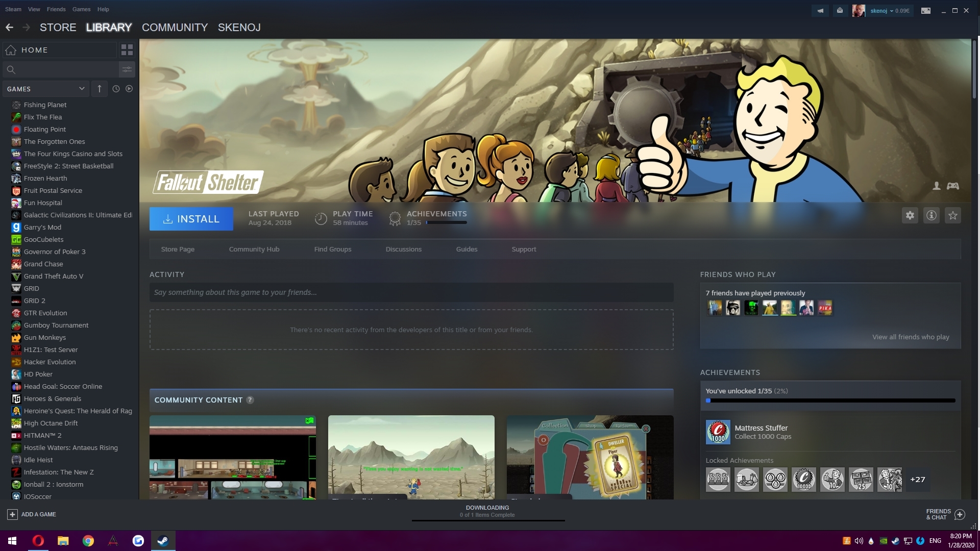Open Opera browser from taskbar
This screenshot has width=980, height=551.
point(38,541)
